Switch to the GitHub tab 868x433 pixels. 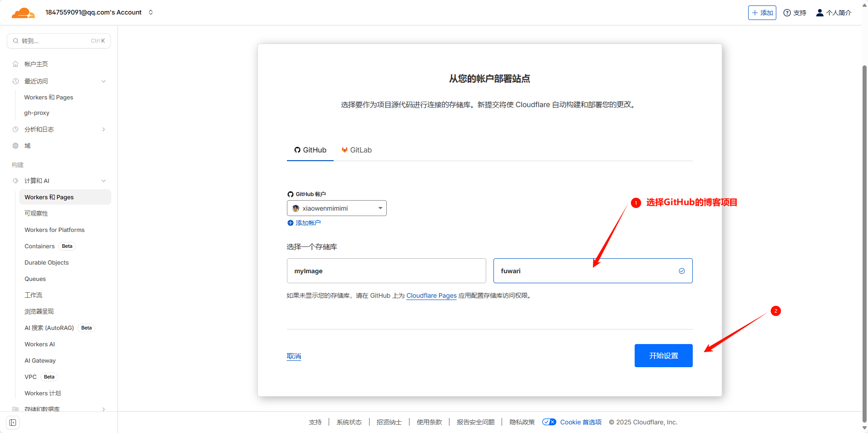[x=310, y=150]
